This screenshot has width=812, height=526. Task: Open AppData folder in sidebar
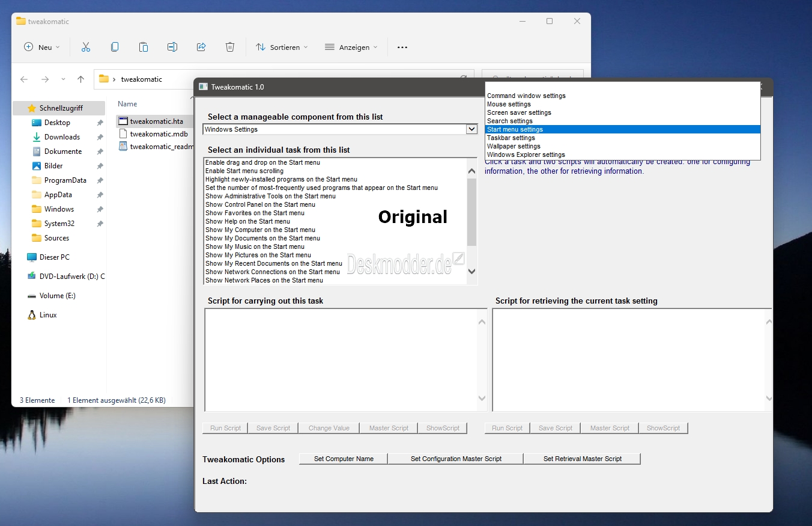point(58,195)
